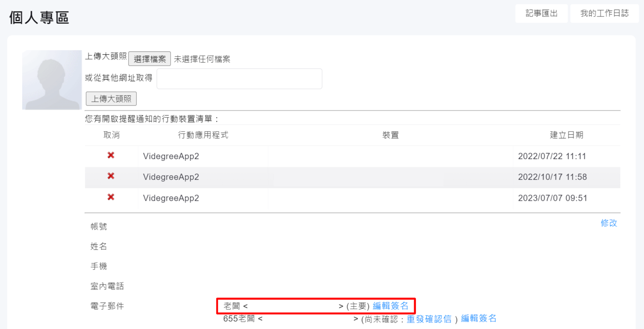
Task: Click the 行動應用程式 column header
Action: (x=203, y=135)
